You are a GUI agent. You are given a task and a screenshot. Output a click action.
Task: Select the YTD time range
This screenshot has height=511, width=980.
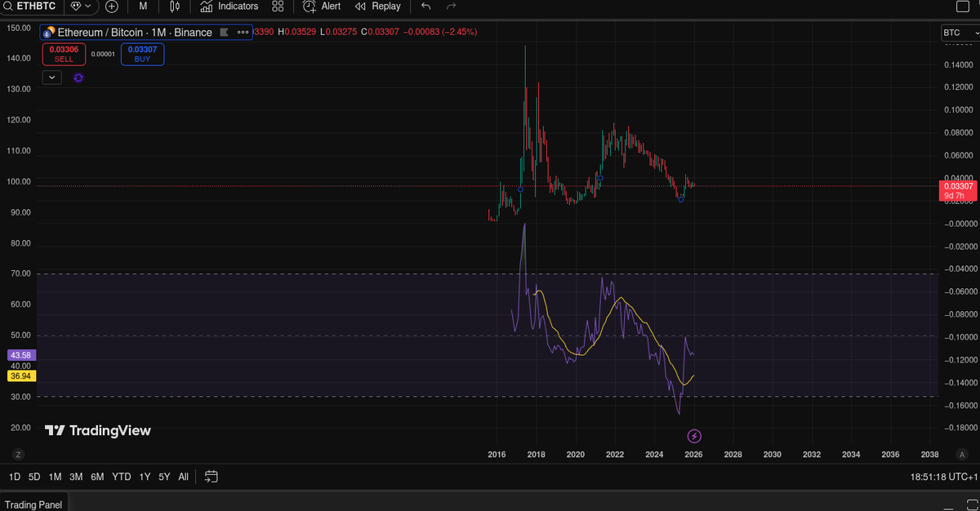point(122,477)
